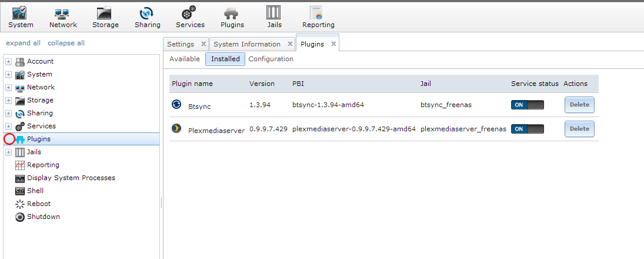Viewport: 644px width, 259px height.
Task: Click the Jail column header
Action: tap(425, 84)
